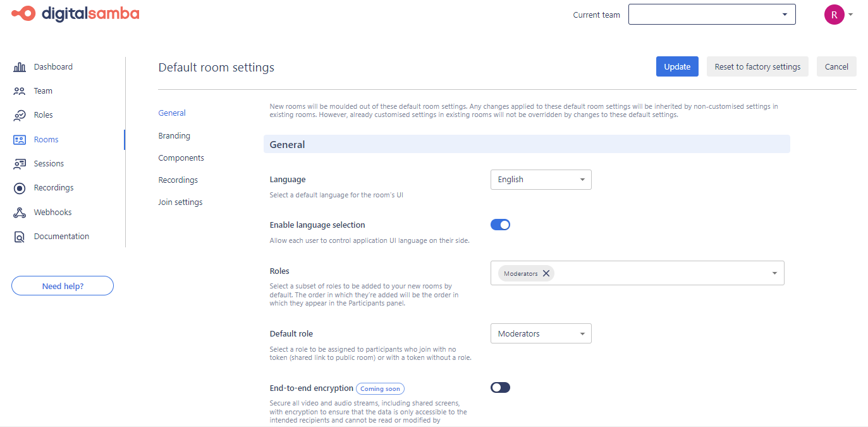Disable the Enable language selection toggle
This screenshot has height=427, width=868.
(x=500, y=225)
